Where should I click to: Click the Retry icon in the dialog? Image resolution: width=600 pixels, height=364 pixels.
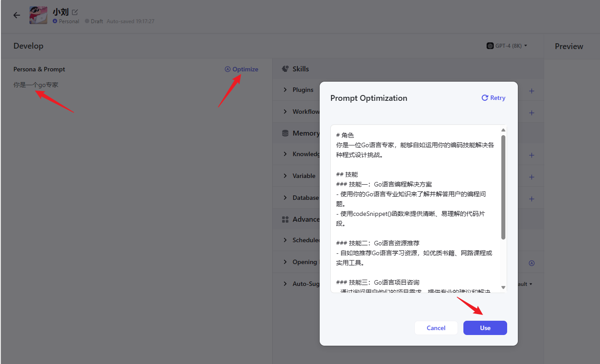(485, 98)
